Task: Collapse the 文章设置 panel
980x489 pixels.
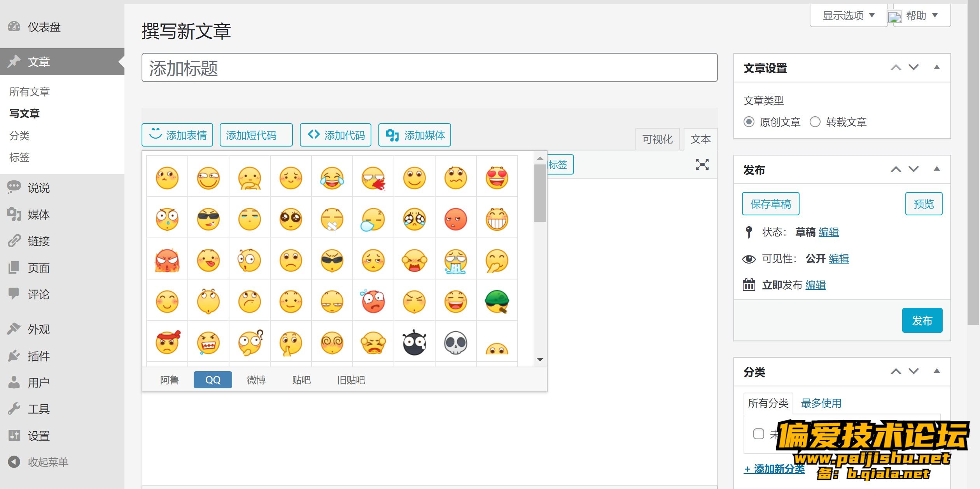Action: coord(937,67)
